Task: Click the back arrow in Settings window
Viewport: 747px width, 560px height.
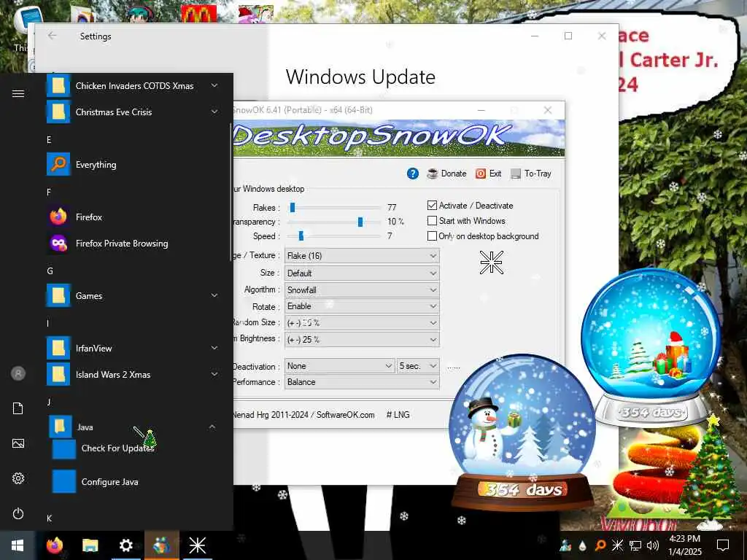Action: pyautogui.click(x=53, y=36)
